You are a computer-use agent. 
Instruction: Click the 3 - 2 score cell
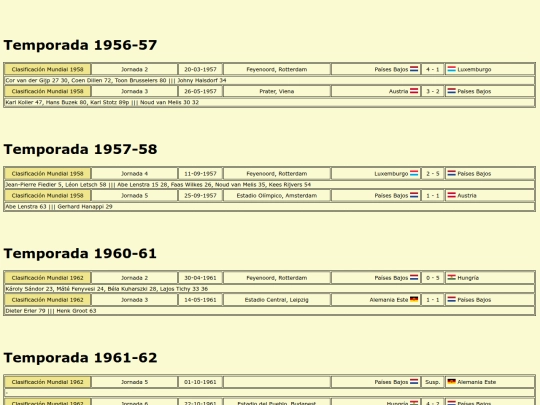(433, 91)
